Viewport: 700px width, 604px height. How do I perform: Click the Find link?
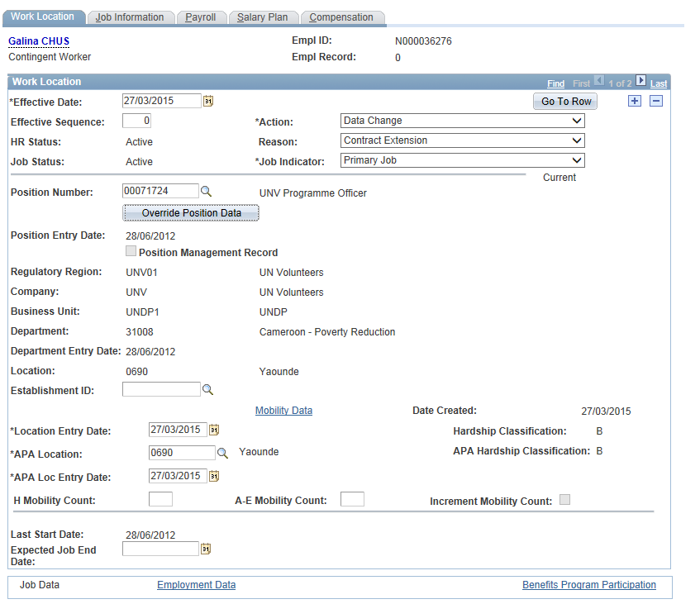pos(556,83)
